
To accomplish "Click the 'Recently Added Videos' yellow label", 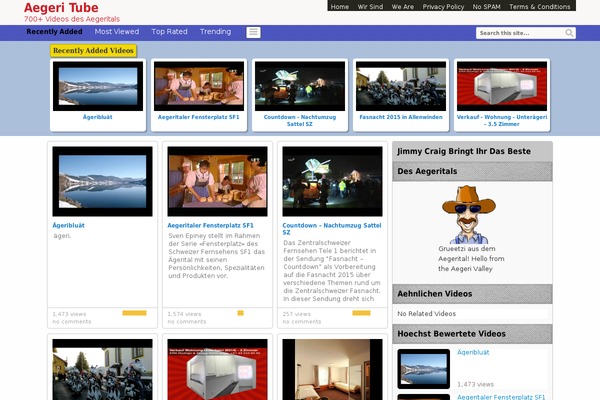I will click(x=93, y=51).
